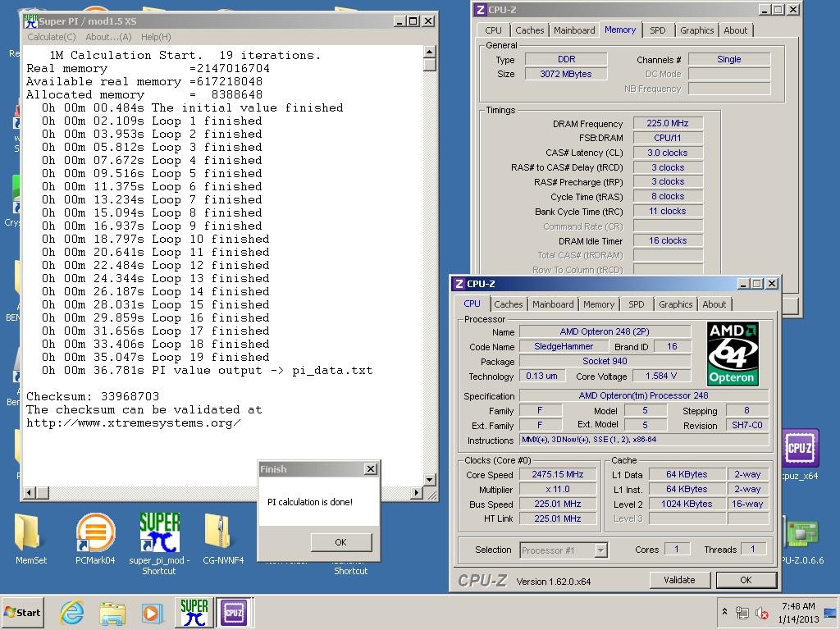Open Windows Explorer from the taskbar
Image resolution: width=840 pixels, height=630 pixels.
click(112, 612)
